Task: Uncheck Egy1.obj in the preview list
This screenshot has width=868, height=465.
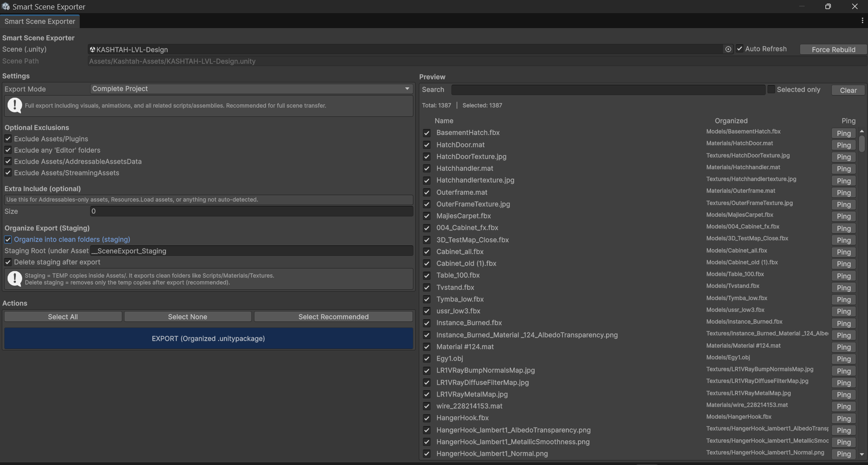Action: pyautogui.click(x=427, y=359)
